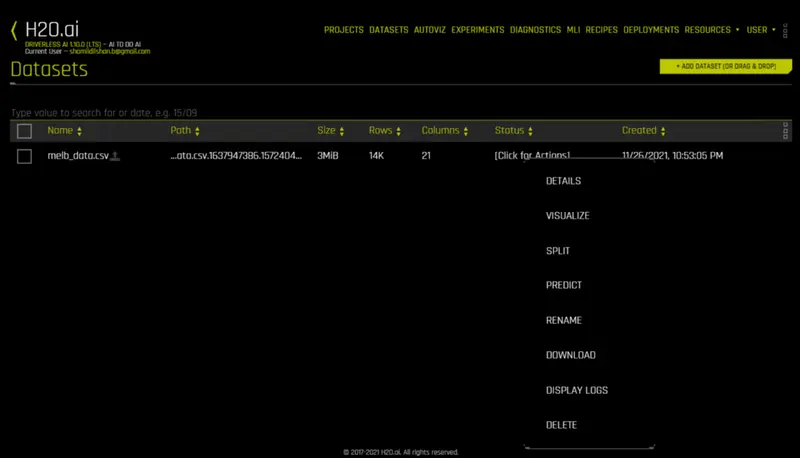Expand the Resources dropdown menu
Image resolution: width=800 pixels, height=458 pixels.
712,30
